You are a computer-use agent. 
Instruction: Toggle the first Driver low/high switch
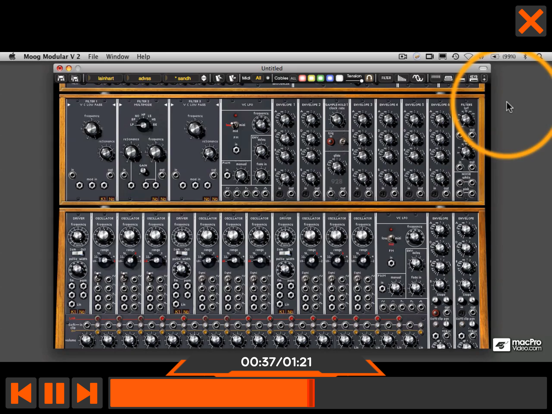point(78,253)
